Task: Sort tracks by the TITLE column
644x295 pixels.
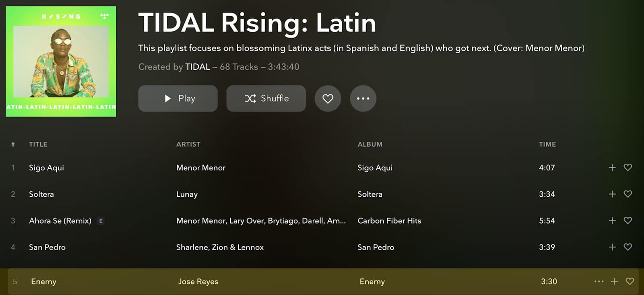Action: click(x=38, y=144)
